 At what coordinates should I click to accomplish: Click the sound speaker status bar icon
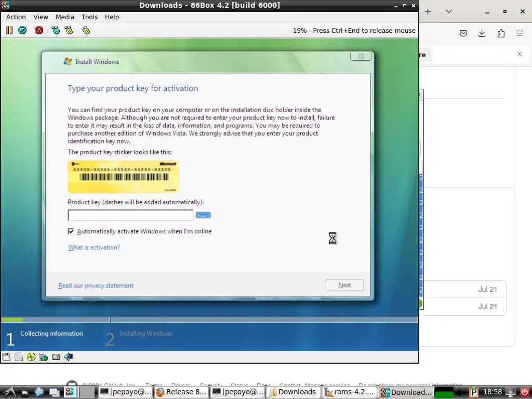click(69, 356)
